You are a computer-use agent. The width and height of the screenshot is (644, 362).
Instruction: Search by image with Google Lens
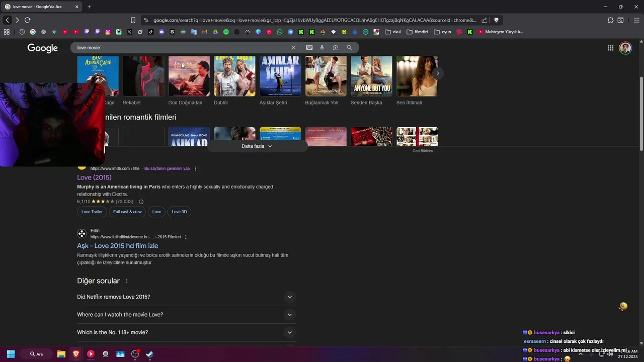[335, 48]
